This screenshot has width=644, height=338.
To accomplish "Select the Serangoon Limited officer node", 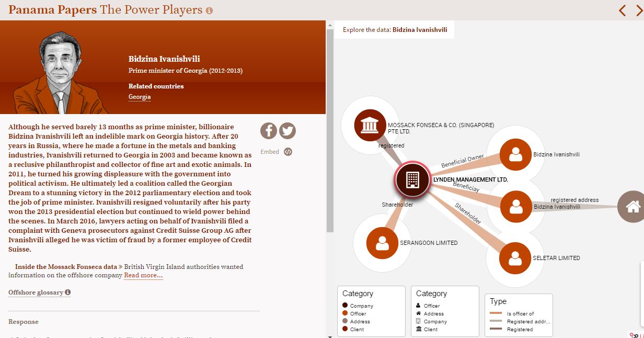I will coord(382,243).
